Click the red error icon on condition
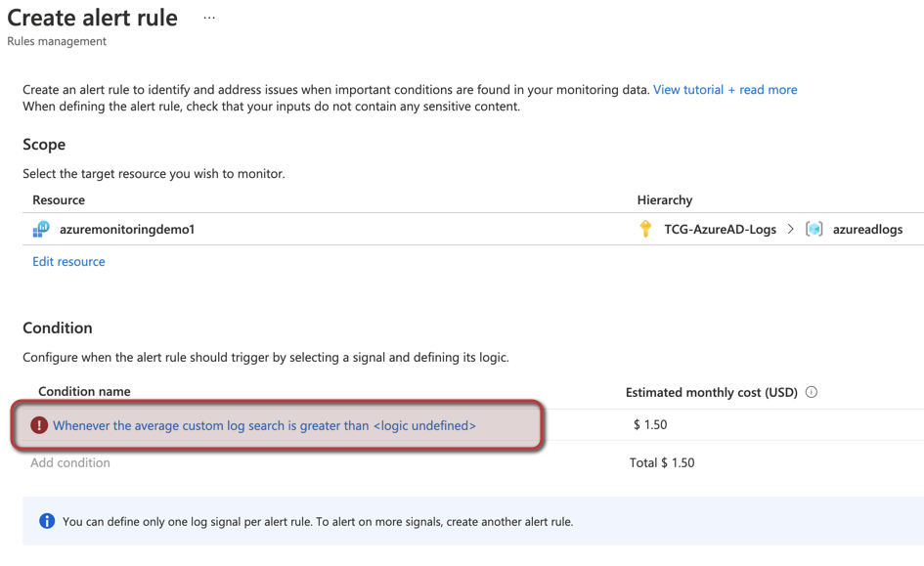 (39, 425)
